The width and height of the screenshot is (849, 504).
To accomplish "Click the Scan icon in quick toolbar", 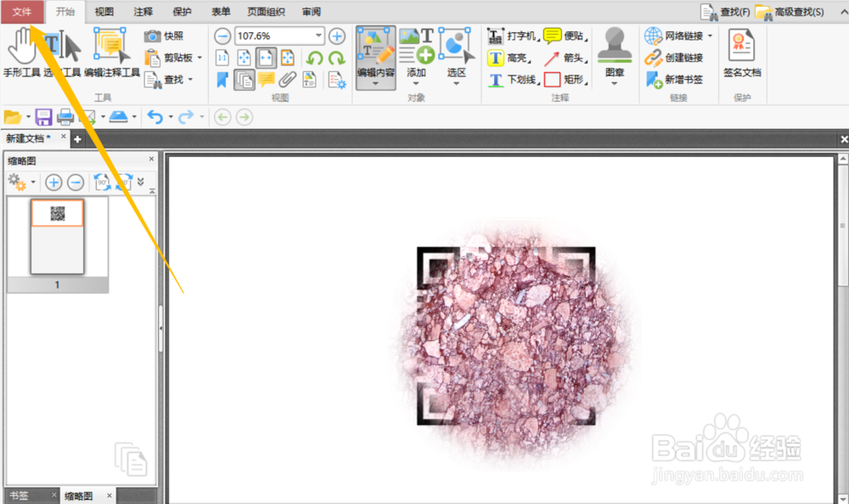I will pos(118,117).
